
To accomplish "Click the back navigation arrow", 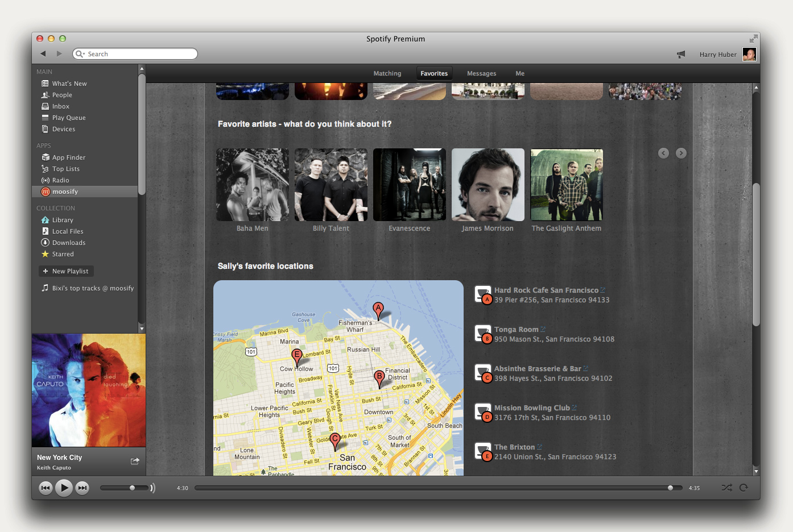I will 43,53.
